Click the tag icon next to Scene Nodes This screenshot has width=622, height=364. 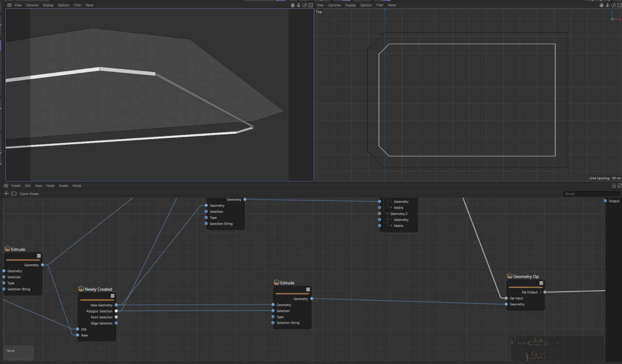tap(14, 194)
